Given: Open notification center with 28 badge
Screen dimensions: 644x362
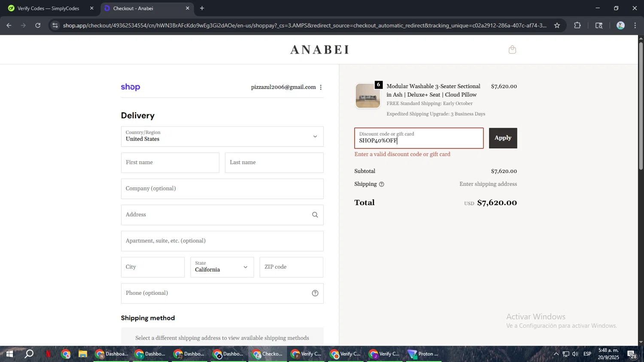Looking at the screenshot, I should [632, 354].
